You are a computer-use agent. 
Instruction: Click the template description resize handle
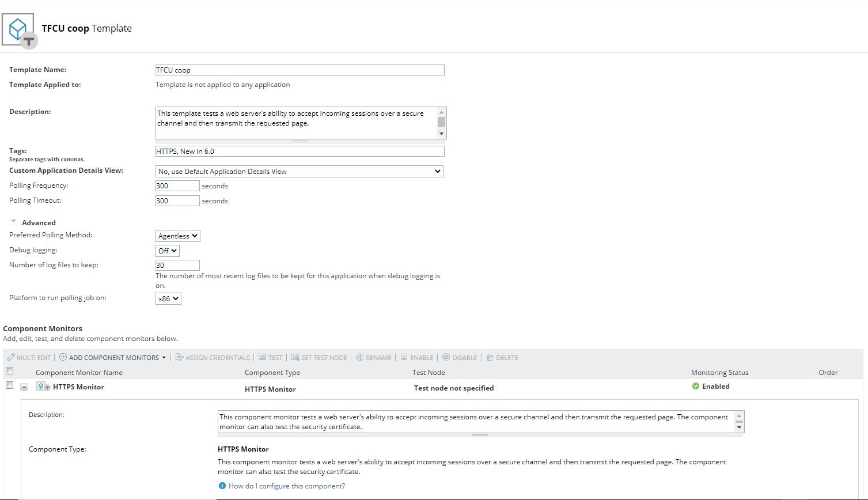coord(301,141)
